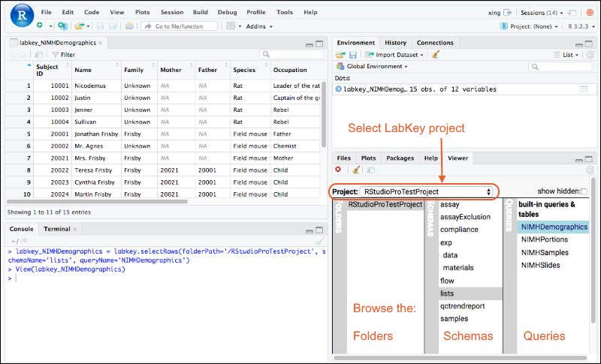Click the sign out icon beside xing
601x364 pixels.
click(x=509, y=13)
